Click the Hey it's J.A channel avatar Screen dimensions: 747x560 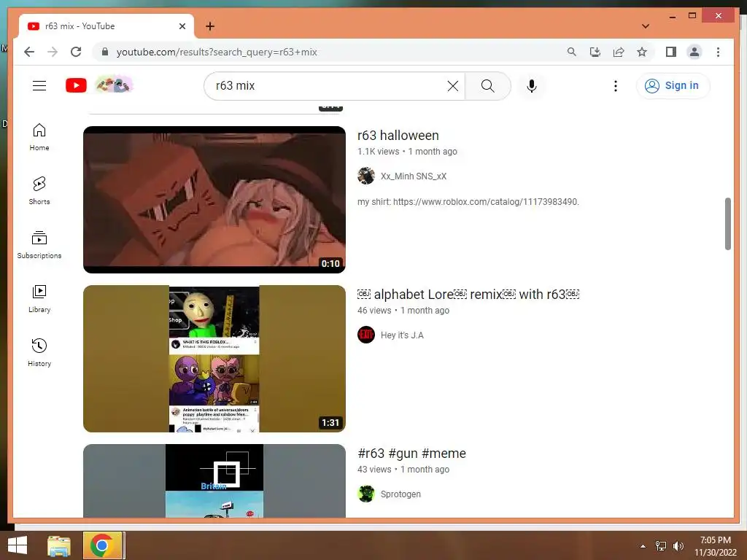click(x=366, y=335)
